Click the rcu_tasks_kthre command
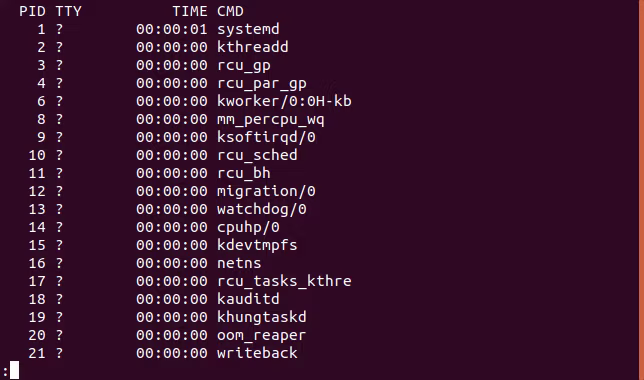This screenshot has height=380, width=644. point(284,281)
